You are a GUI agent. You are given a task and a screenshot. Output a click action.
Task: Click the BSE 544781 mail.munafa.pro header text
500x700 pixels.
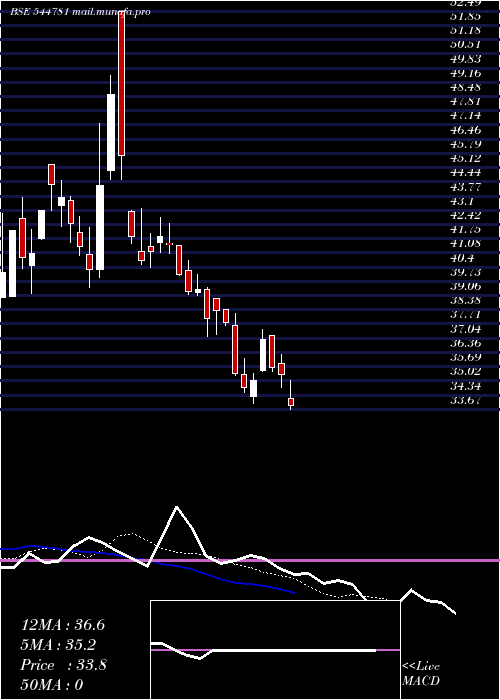tap(80, 12)
